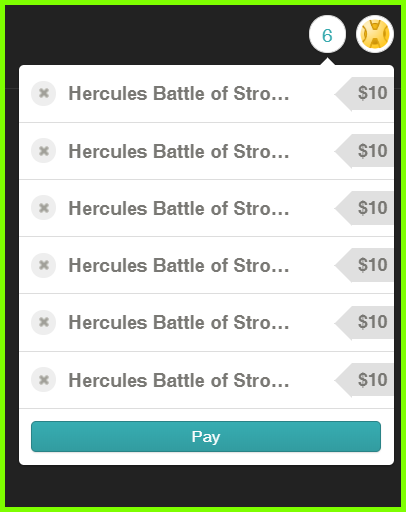This screenshot has width=406, height=512.
Task: Remove the third Hercules Battle cart item
Action: point(44,208)
